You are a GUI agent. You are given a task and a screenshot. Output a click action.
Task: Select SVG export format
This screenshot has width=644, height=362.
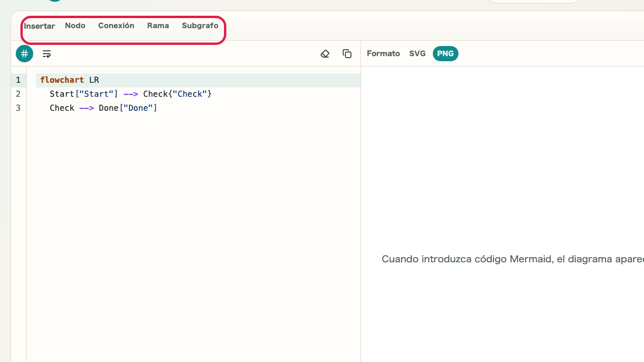[x=417, y=54]
